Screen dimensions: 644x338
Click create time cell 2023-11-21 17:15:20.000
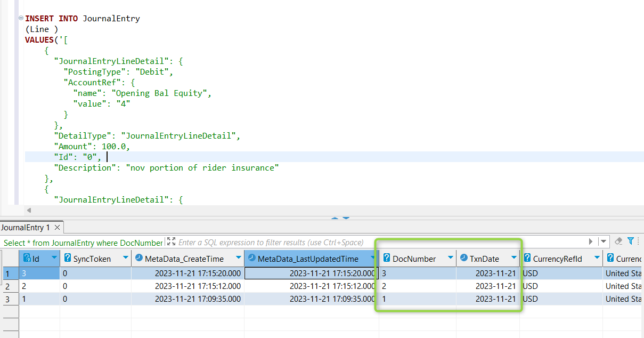pyautogui.click(x=188, y=273)
